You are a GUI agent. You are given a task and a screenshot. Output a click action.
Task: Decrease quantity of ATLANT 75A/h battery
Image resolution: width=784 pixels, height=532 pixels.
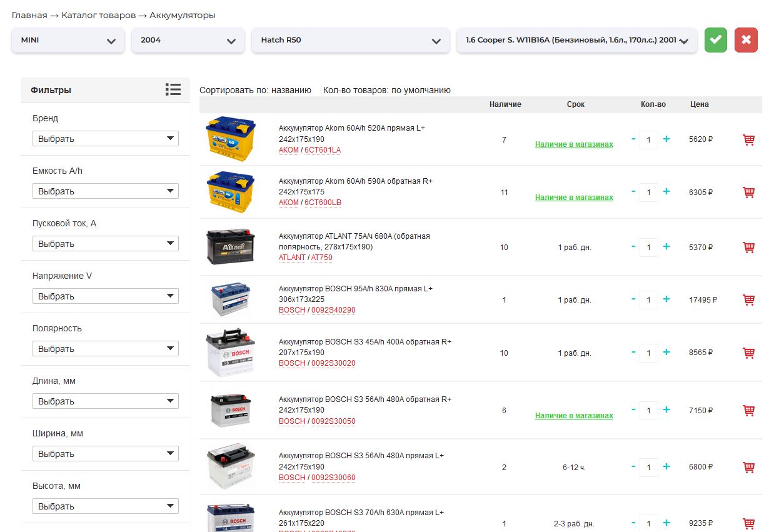(633, 247)
